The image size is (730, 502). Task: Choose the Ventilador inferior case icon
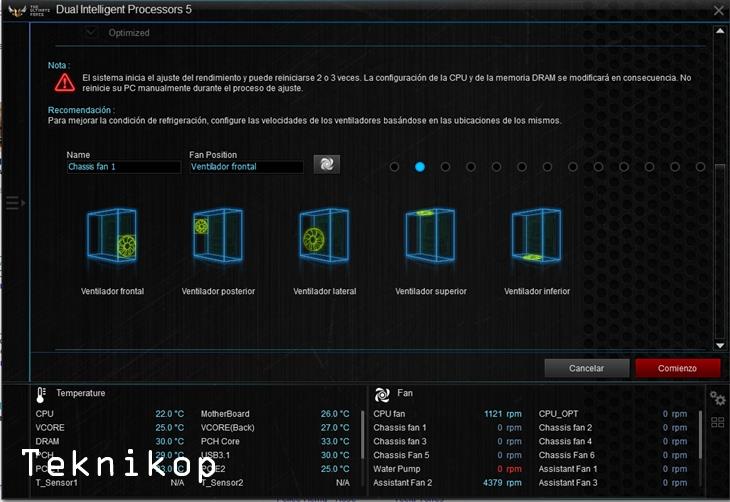(x=536, y=237)
